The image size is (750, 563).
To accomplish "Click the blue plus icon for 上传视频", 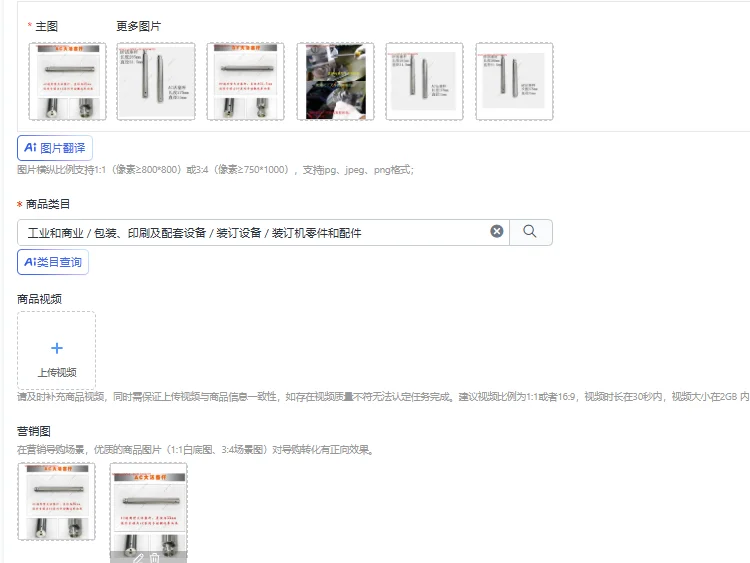I will (x=57, y=348).
